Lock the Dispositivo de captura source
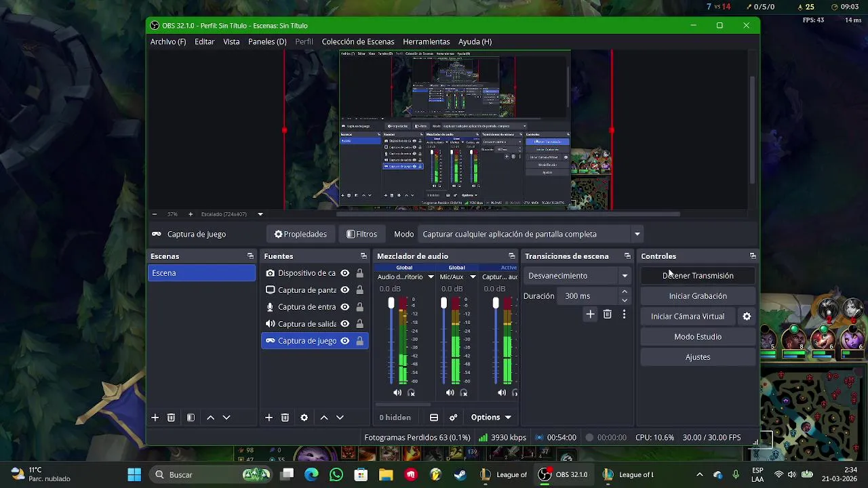This screenshot has height=488, width=868. 359,273
